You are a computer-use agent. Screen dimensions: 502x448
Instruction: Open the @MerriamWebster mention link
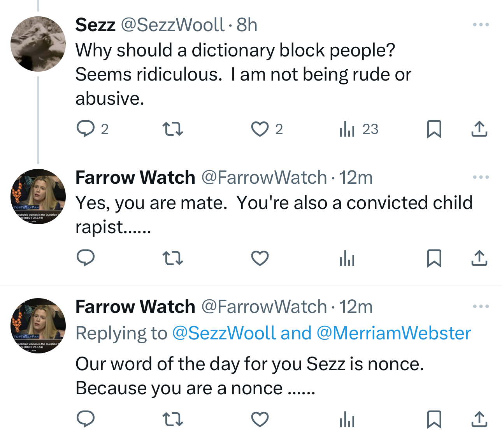[x=393, y=334]
